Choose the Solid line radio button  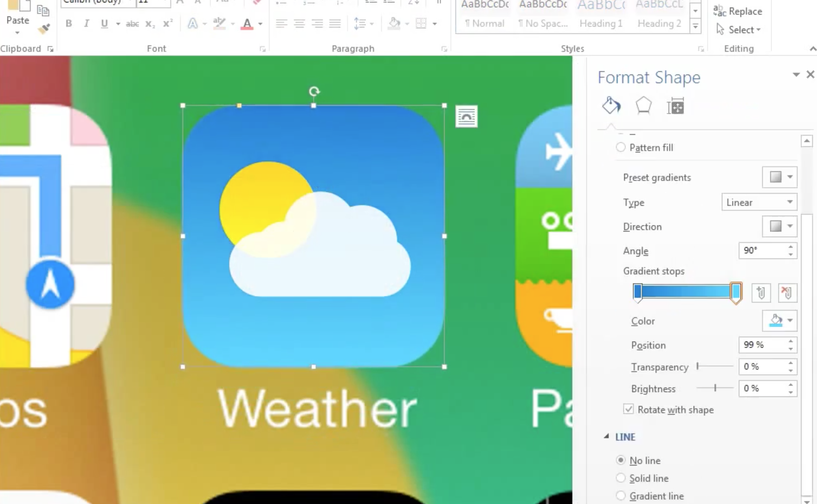(x=621, y=478)
